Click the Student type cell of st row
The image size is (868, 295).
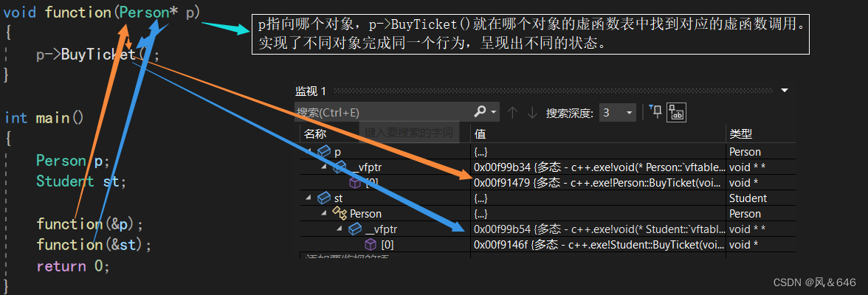[748, 198]
